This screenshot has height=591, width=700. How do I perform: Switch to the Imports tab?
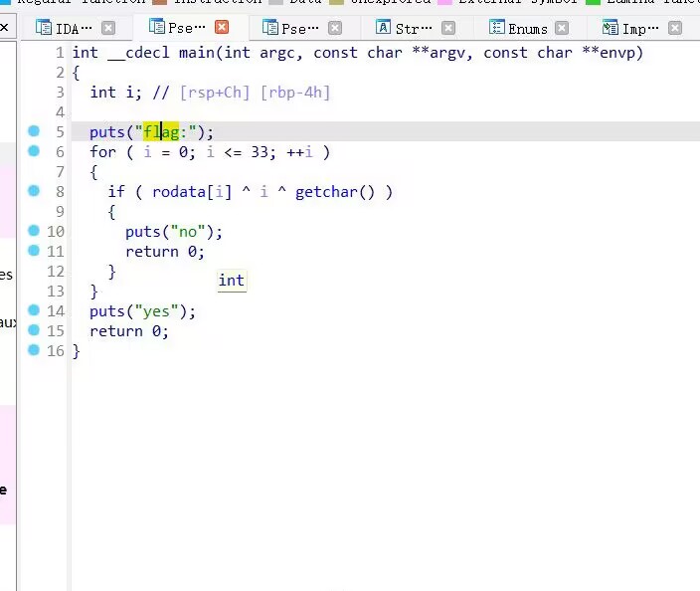coord(630,29)
